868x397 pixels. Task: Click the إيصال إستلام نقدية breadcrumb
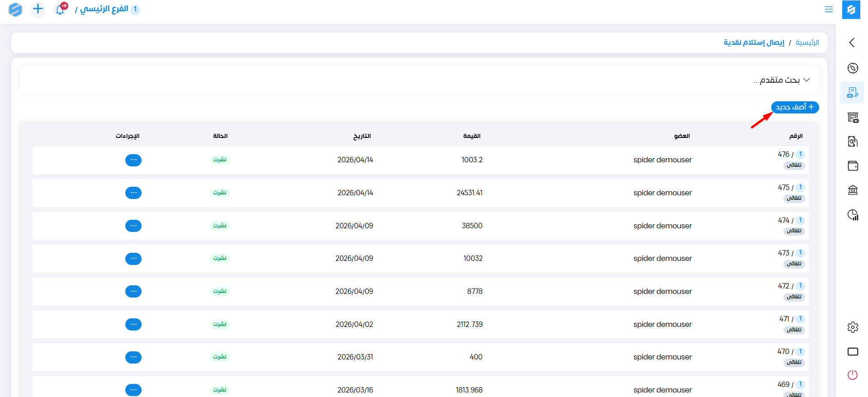point(754,43)
